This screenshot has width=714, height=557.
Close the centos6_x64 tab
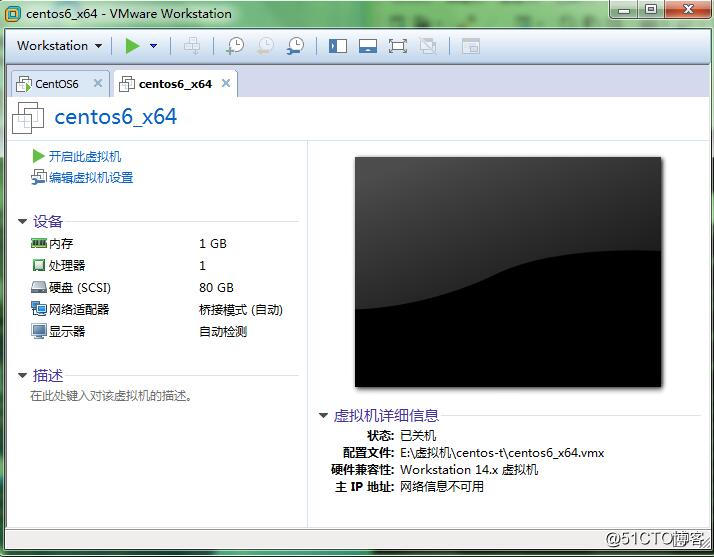pos(226,83)
